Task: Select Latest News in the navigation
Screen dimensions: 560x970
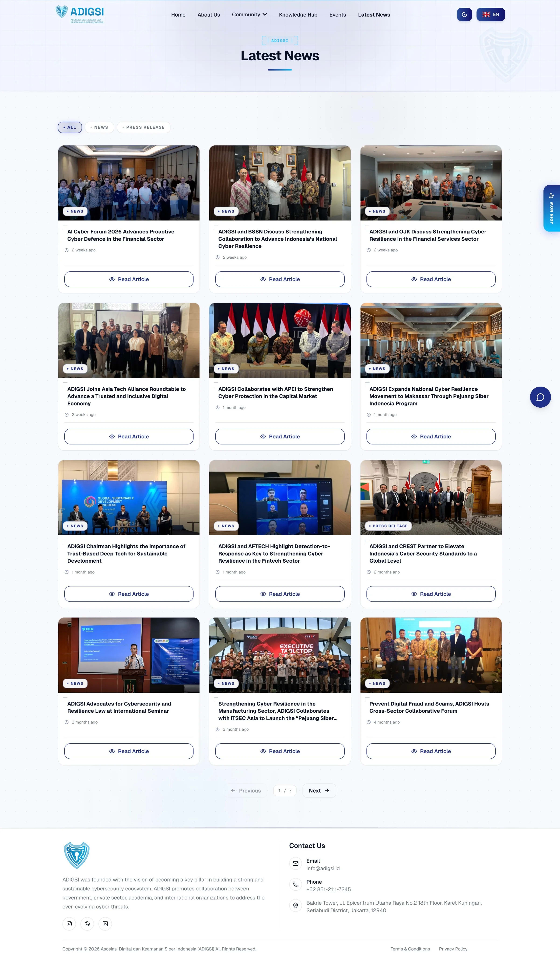Action: (x=374, y=15)
